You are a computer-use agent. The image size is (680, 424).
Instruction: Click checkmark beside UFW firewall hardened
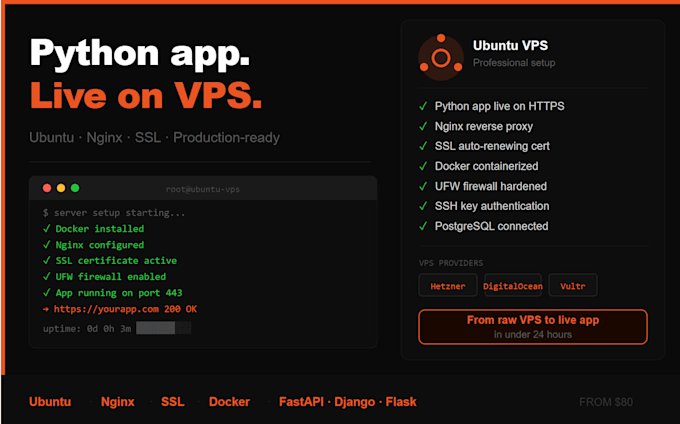pos(423,186)
